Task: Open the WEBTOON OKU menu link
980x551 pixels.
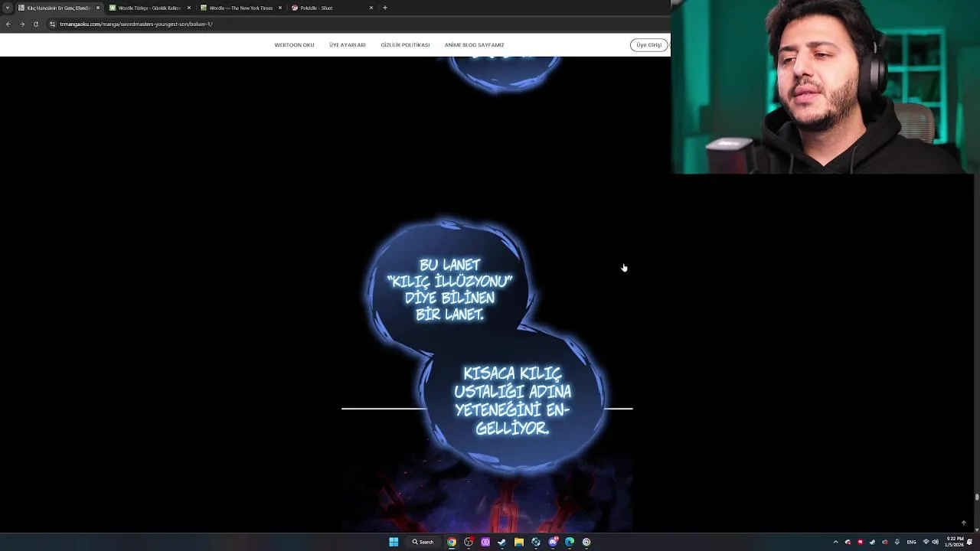Action: [x=294, y=45]
